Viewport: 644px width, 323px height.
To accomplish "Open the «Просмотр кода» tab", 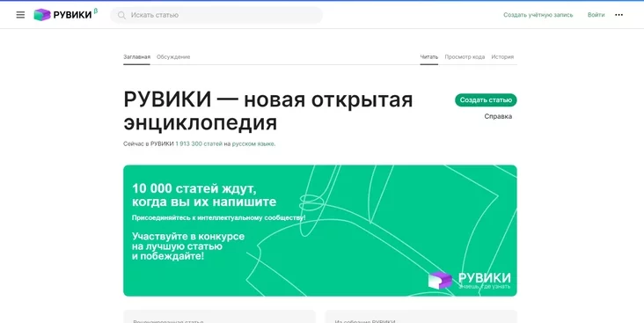I will (x=465, y=57).
